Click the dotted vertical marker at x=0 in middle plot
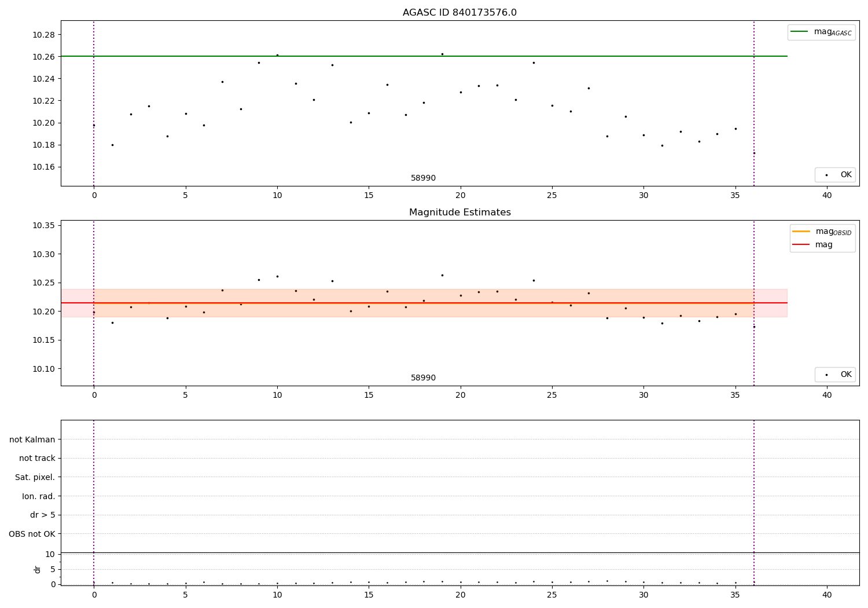 [x=94, y=303]
